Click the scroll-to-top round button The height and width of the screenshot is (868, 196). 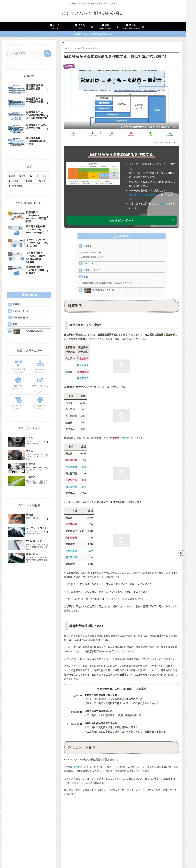coord(181,553)
